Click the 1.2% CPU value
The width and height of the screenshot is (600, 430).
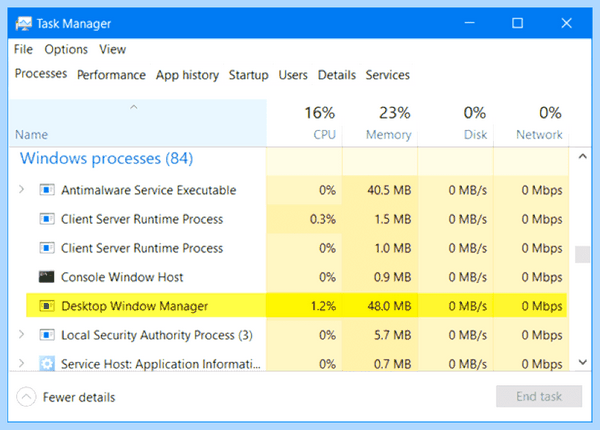(x=323, y=306)
